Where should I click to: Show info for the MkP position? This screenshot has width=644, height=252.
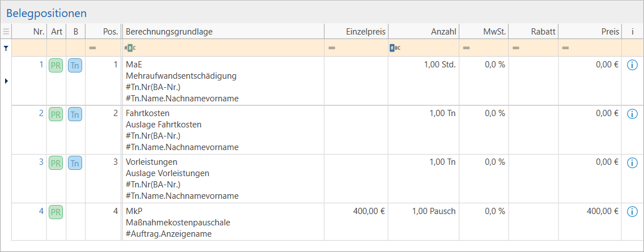[632, 212]
